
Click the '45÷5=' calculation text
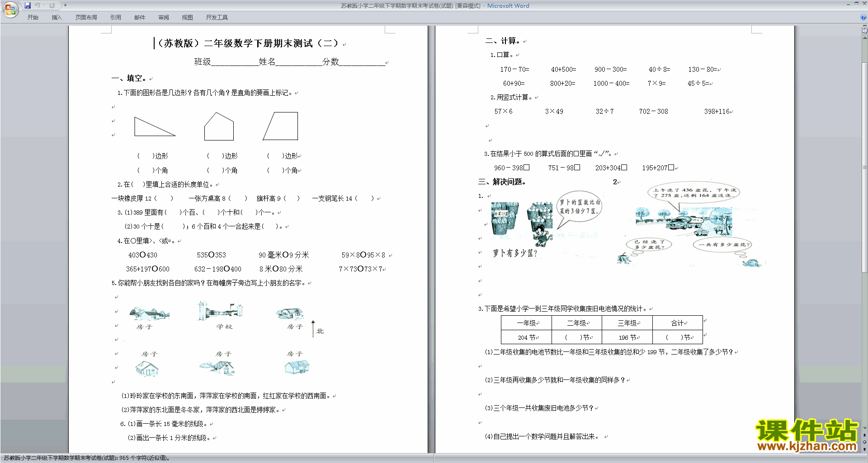[698, 84]
